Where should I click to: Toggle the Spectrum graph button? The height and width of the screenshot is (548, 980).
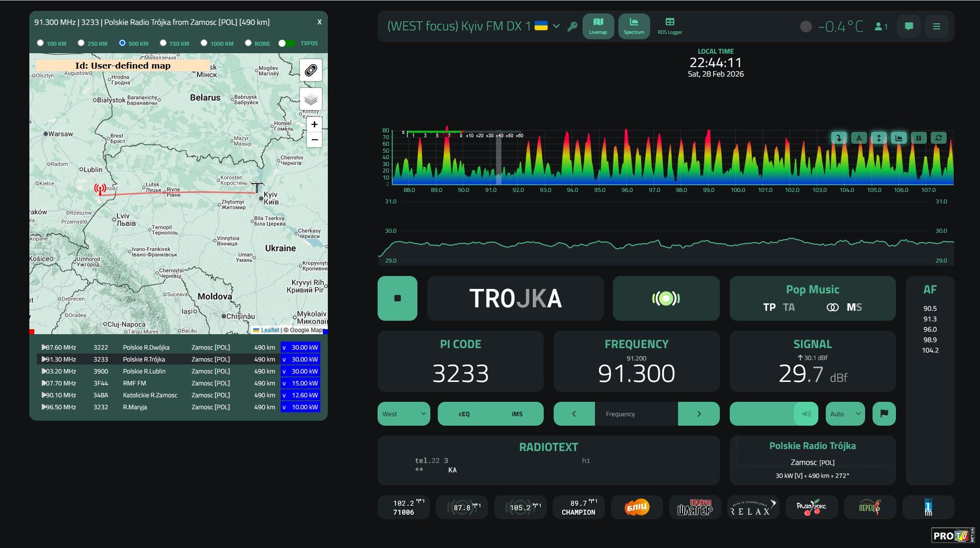coord(634,26)
